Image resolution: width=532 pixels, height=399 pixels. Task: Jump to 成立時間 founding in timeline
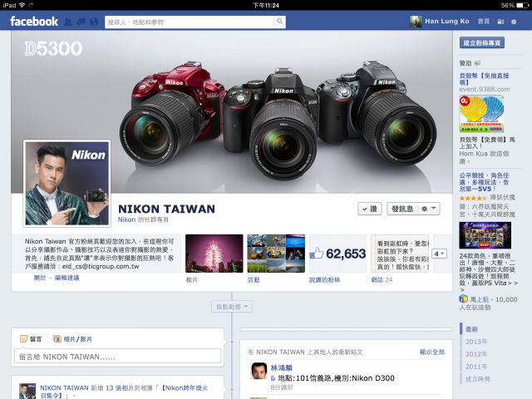[478, 379]
